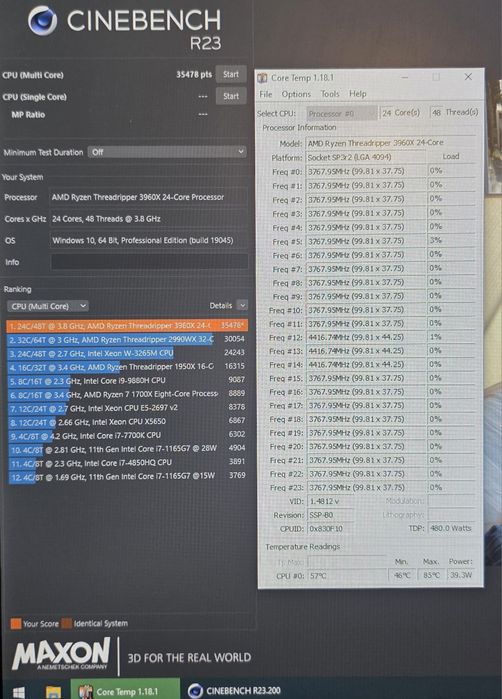Select ranking row 3 Xeon W-3265M
Viewport: 502px width, 699px height.
pyautogui.click(x=127, y=353)
